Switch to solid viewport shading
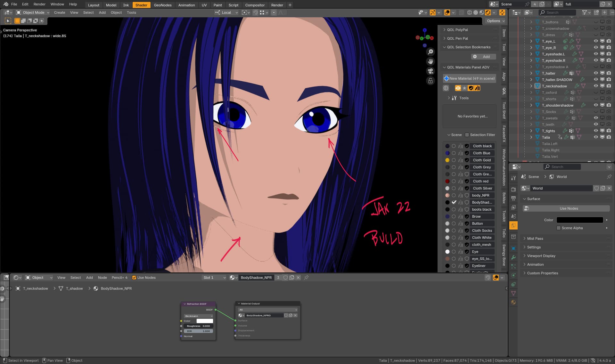615x364 pixels. (476, 12)
